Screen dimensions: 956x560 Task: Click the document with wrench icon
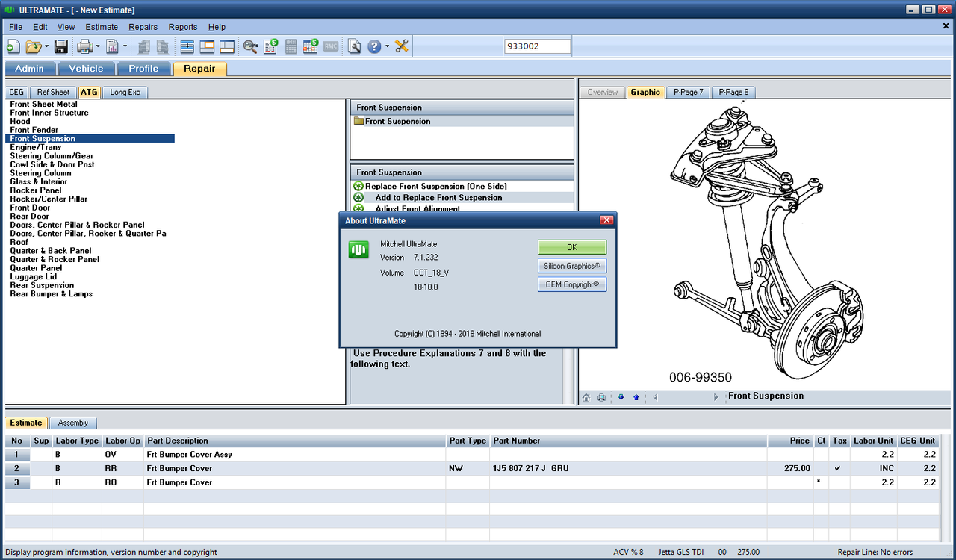tap(354, 46)
